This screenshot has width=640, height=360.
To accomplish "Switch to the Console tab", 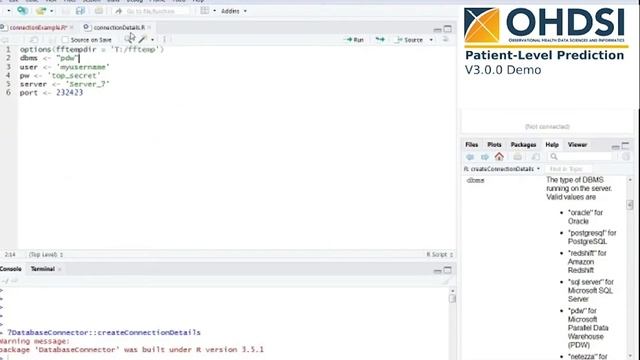I will tap(11, 269).
